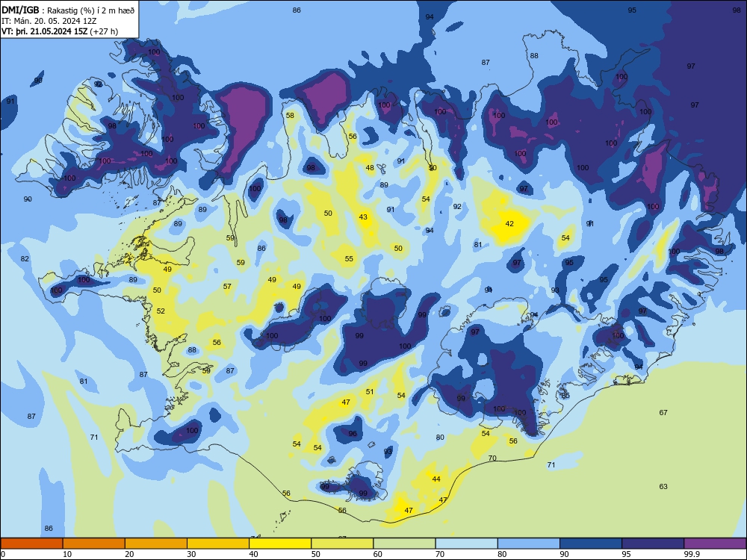Screen dimensions: 747x560
Task: Click the purple legend swatch above 99.9
Action: (715, 544)
